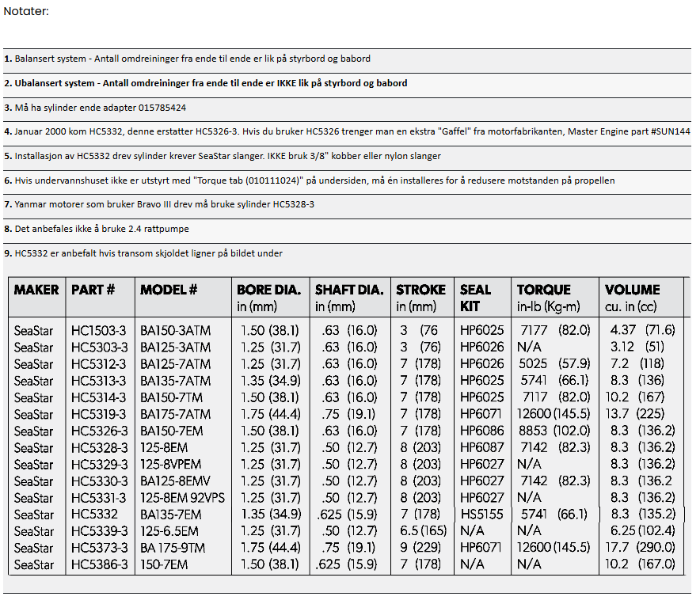Click part number HC5373-3
The height and width of the screenshot is (604, 700).
click(x=99, y=549)
